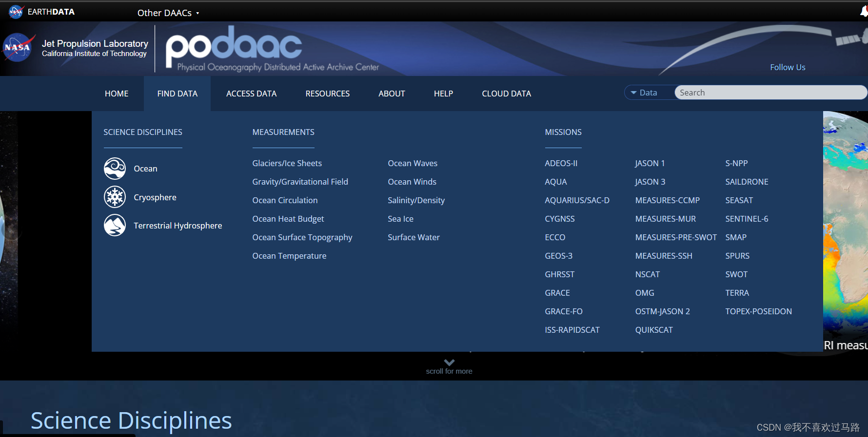Select the AQUARIUS/SAC-D mission

tap(577, 200)
